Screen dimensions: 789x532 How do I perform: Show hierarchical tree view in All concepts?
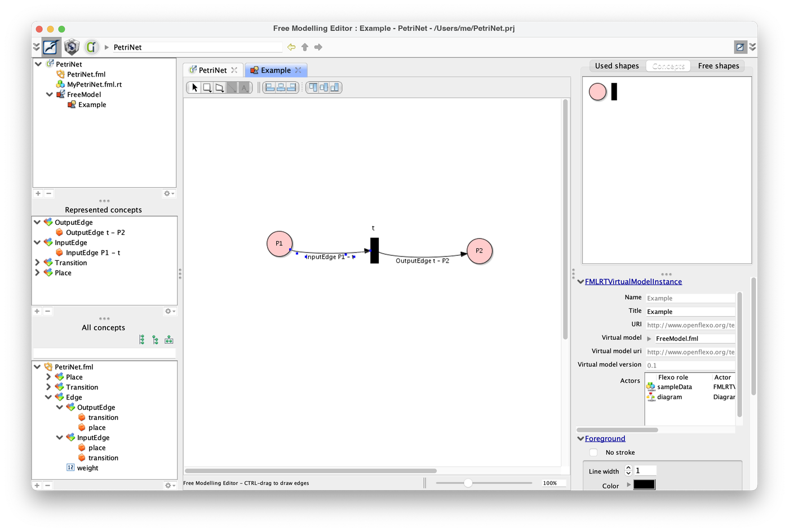coord(155,340)
